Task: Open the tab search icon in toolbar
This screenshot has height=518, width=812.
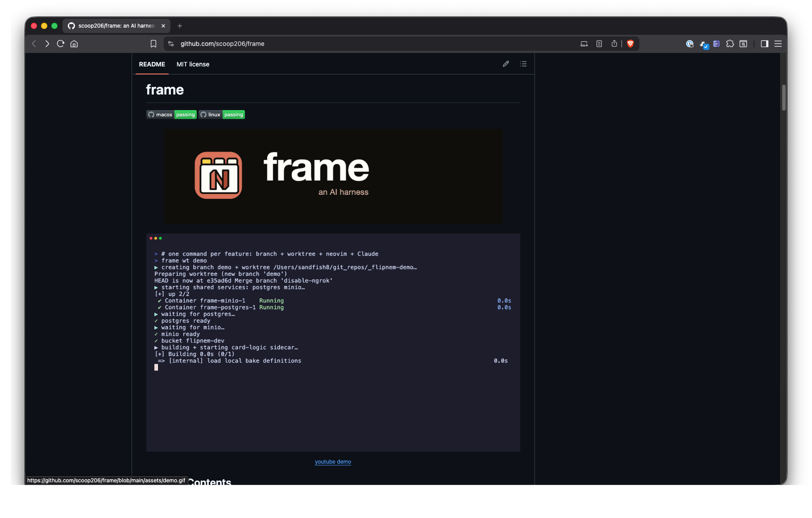Action: click(743, 44)
